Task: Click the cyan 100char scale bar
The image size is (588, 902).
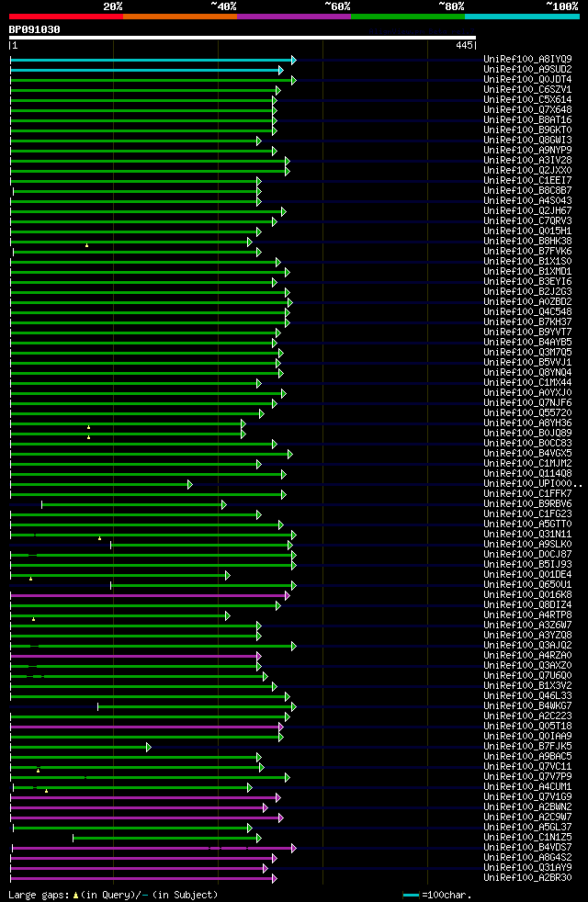Action: coord(411,896)
